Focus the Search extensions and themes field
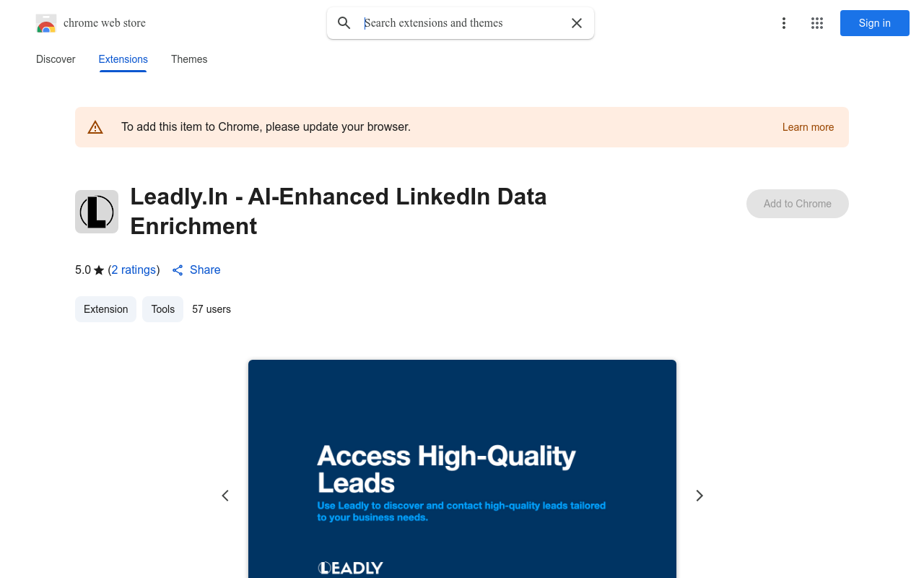 462,23
